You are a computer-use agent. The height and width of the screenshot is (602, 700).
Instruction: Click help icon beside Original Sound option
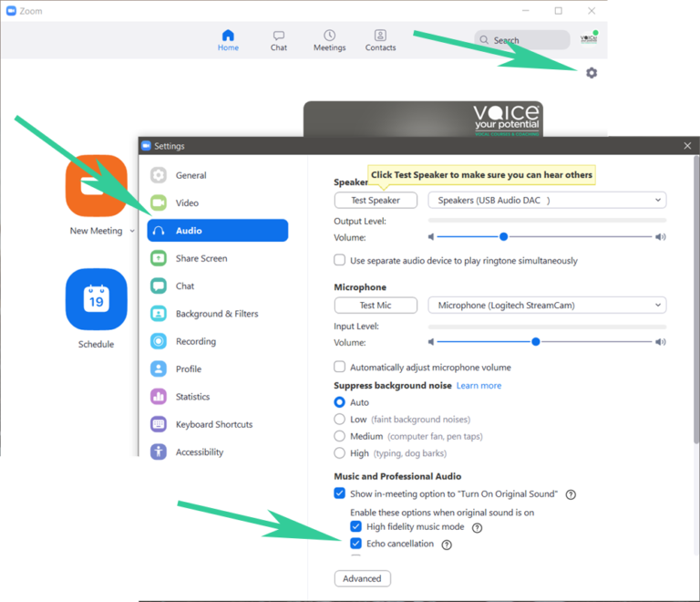(571, 494)
